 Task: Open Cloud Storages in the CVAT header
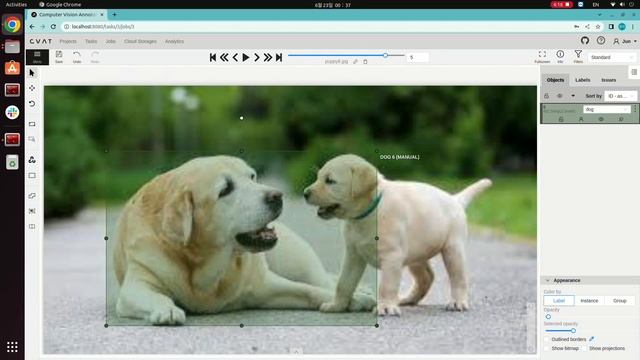tap(140, 42)
